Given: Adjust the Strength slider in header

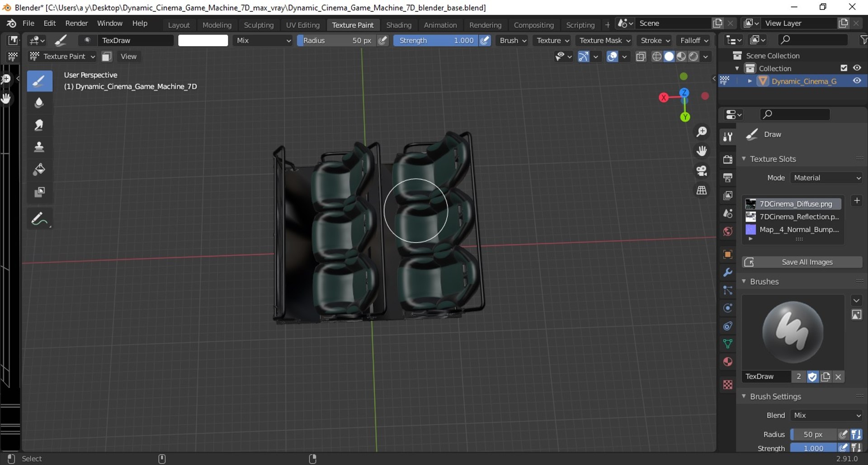Looking at the screenshot, I should [x=436, y=40].
